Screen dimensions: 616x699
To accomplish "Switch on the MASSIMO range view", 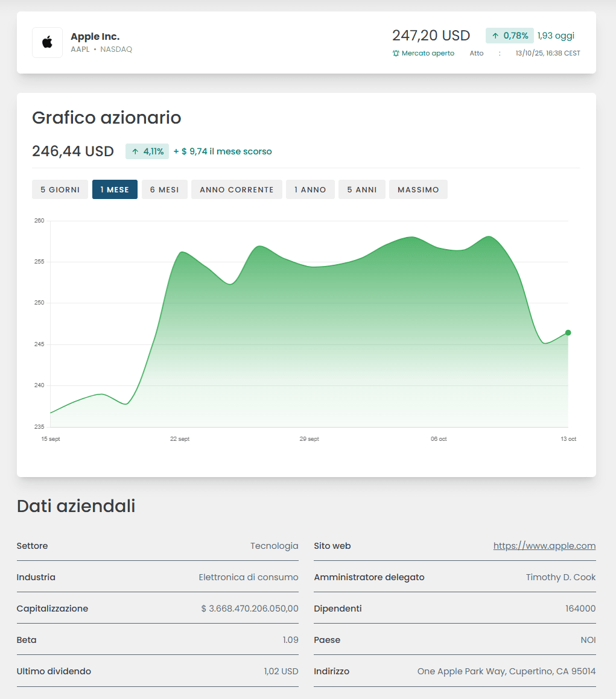I will [418, 189].
